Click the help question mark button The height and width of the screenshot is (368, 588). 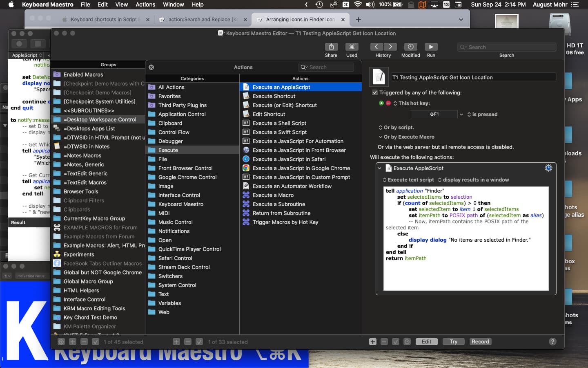(552, 342)
